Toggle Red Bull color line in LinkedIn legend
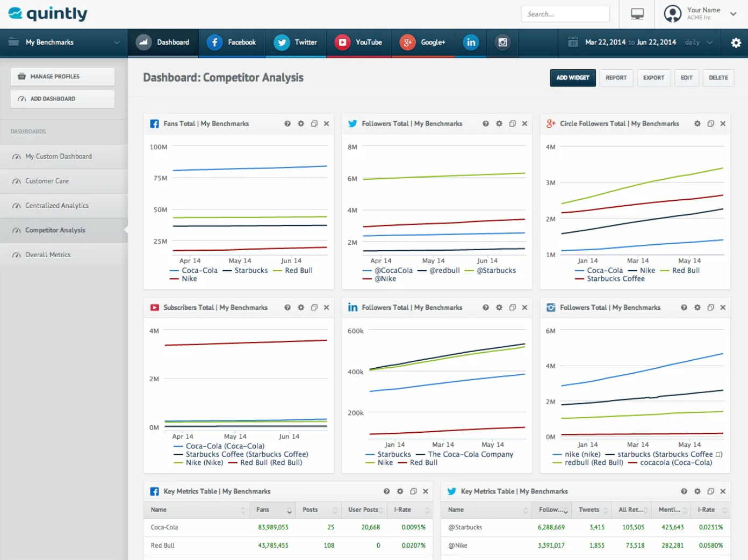The height and width of the screenshot is (560, 748). point(418,463)
